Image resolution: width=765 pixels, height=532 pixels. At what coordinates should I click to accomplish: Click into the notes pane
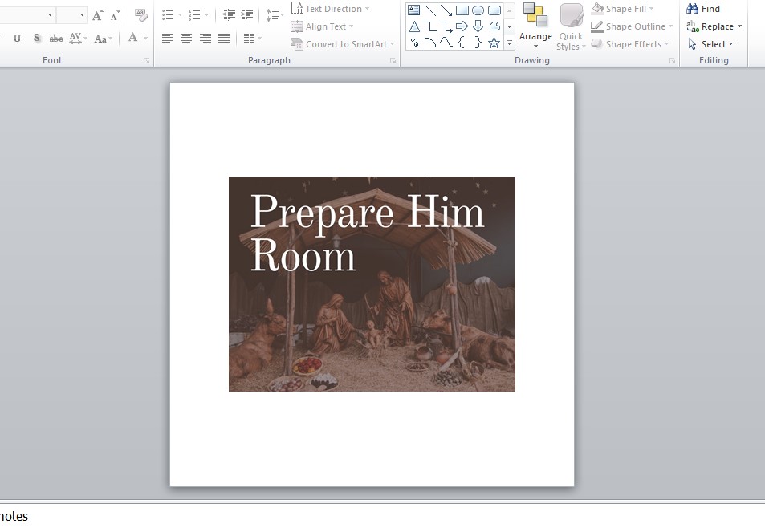382,517
